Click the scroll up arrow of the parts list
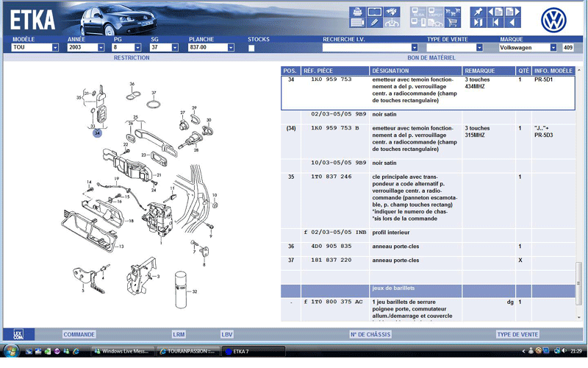Viewport: 588px width, 368px height. 578,70
